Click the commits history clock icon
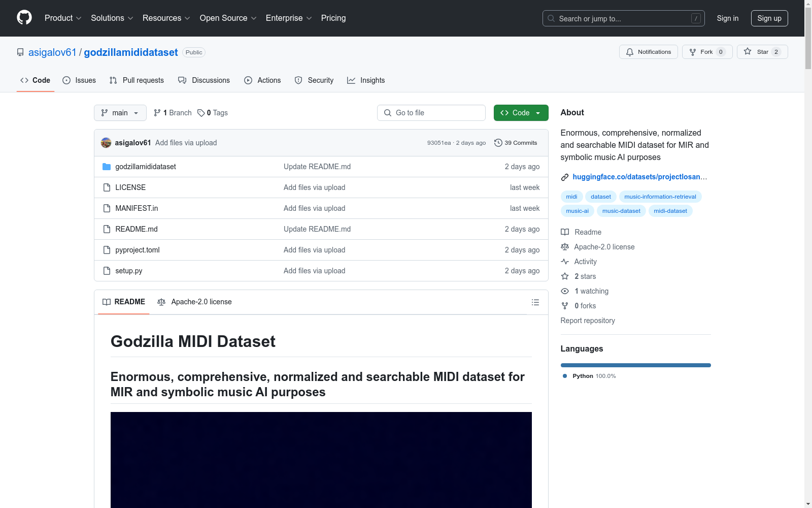Screen dimensions: 812x508 [498, 143]
